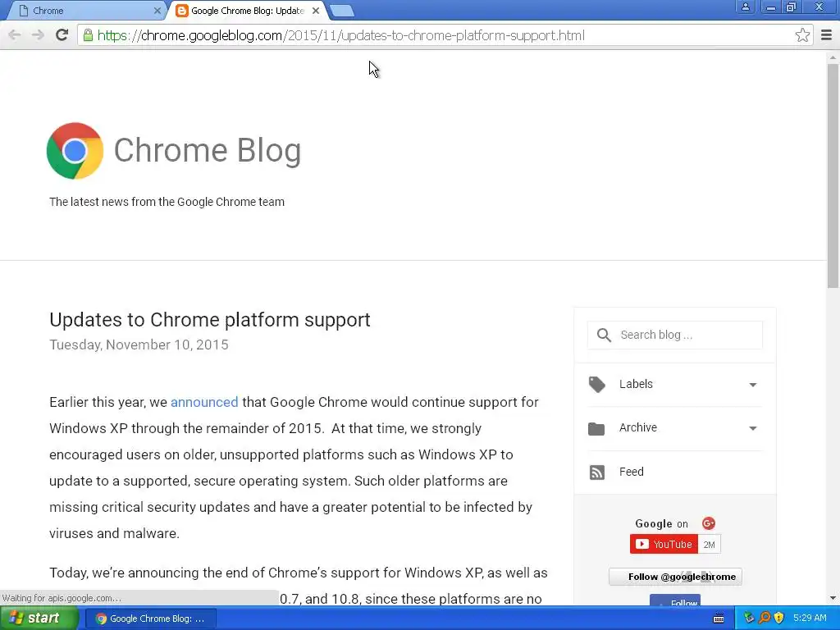This screenshot has height=630, width=840.
Task: Open the Chrome hamburger menu
Action: 826,35
